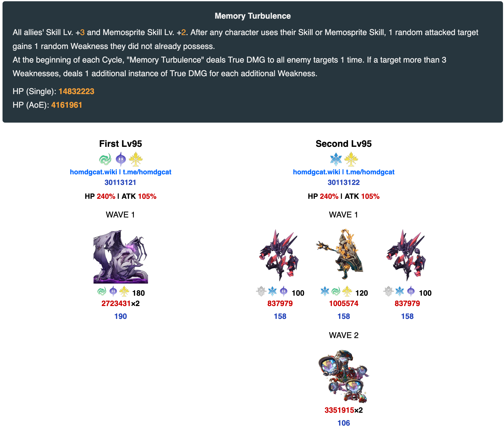Click the Imaginary weakness icon under Second Lv95
The image size is (504, 442).
tap(351, 159)
